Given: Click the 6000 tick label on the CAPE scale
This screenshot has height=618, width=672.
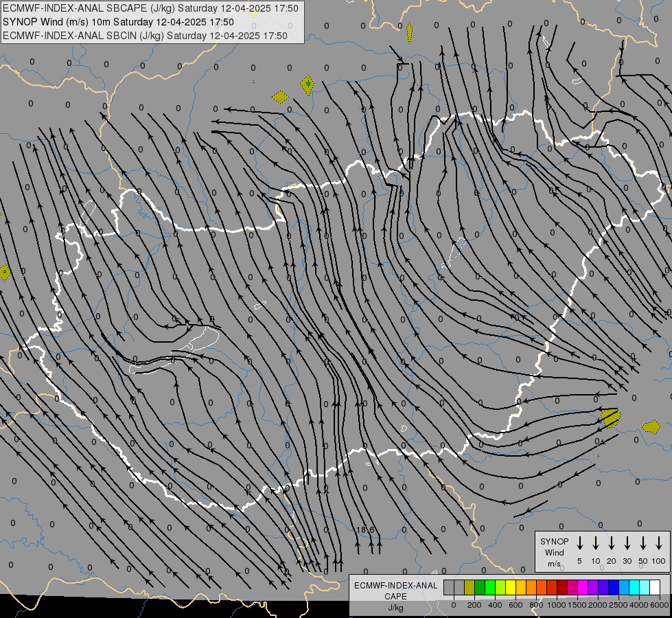Looking at the screenshot, I should (x=660, y=605).
